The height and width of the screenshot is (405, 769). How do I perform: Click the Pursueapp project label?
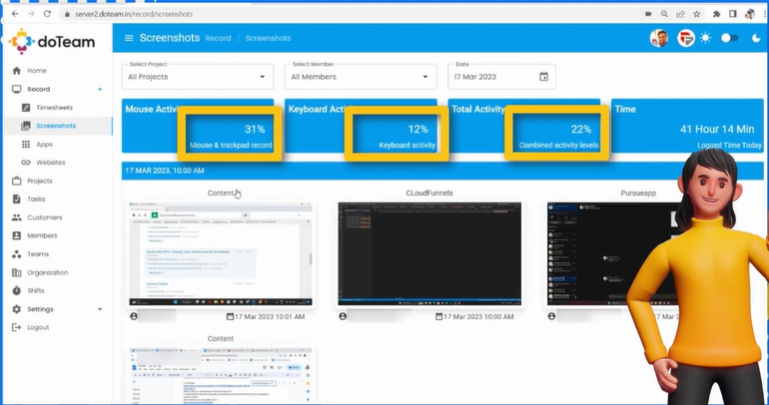pos(638,193)
